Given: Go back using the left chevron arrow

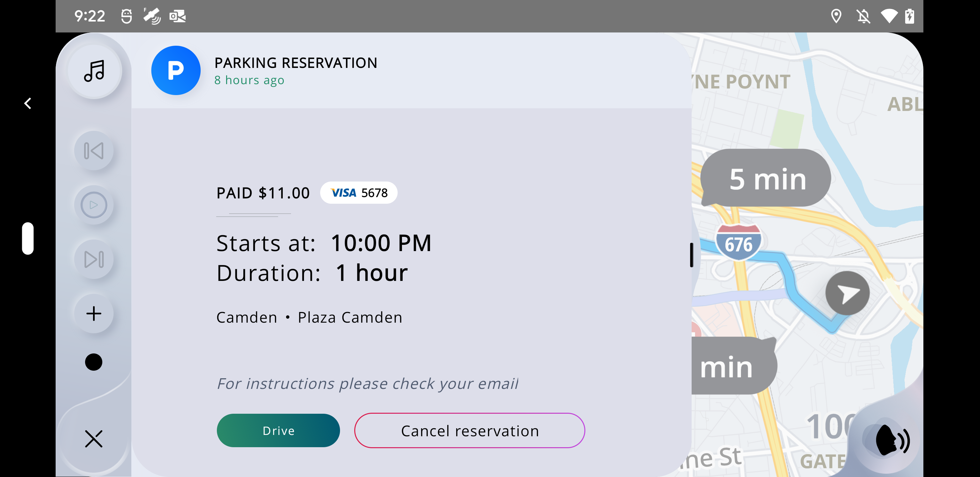Looking at the screenshot, I should point(27,103).
